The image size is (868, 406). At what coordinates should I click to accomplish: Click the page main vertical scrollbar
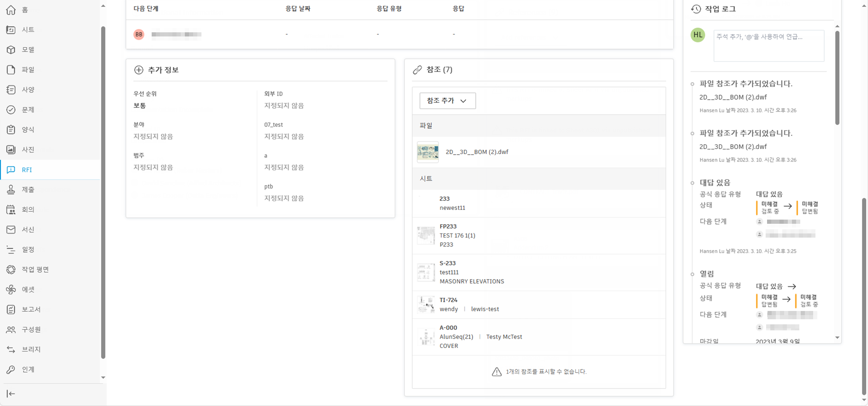click(864, 297)
